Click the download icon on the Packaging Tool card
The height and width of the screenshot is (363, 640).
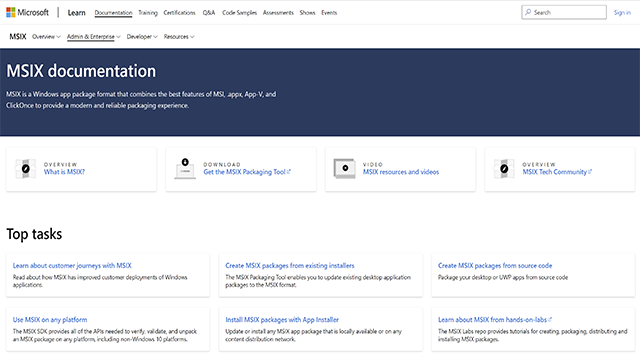[x=185, y=169]
